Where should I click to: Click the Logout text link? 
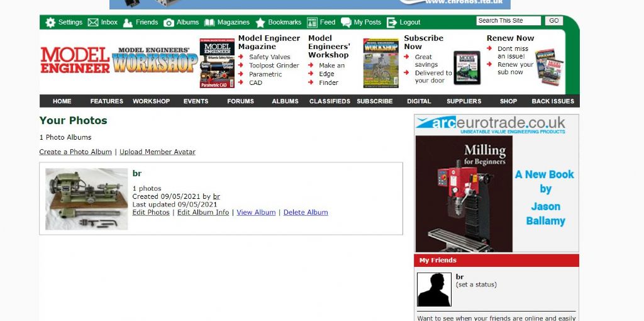click(x=410, y=23)
